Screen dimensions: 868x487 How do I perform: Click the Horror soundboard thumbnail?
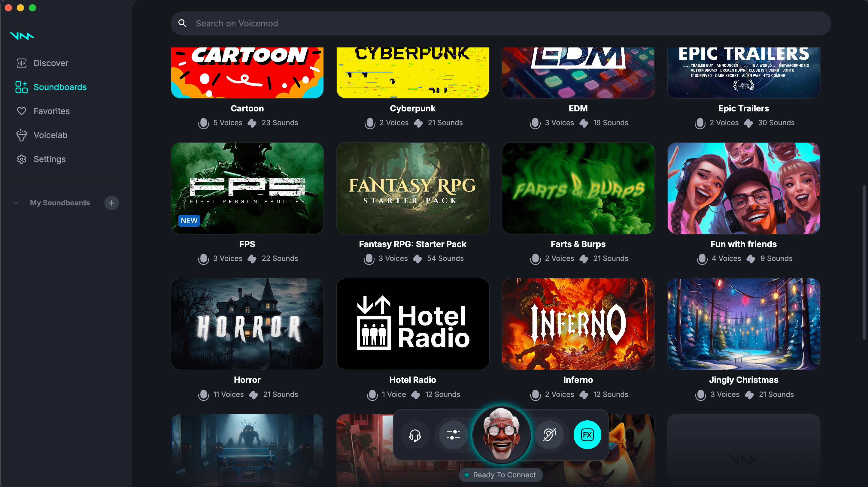247,324
